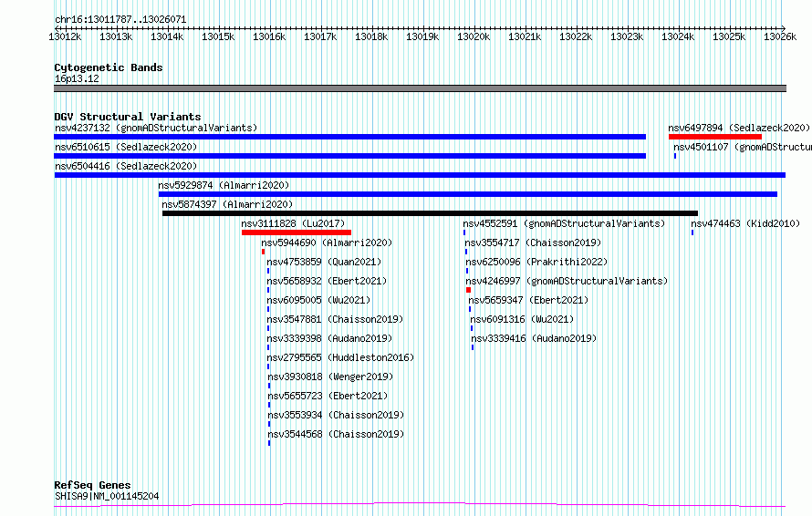
Task: Click nsv3553934 Chaisson2019 variant label
Action: [336, 415]
